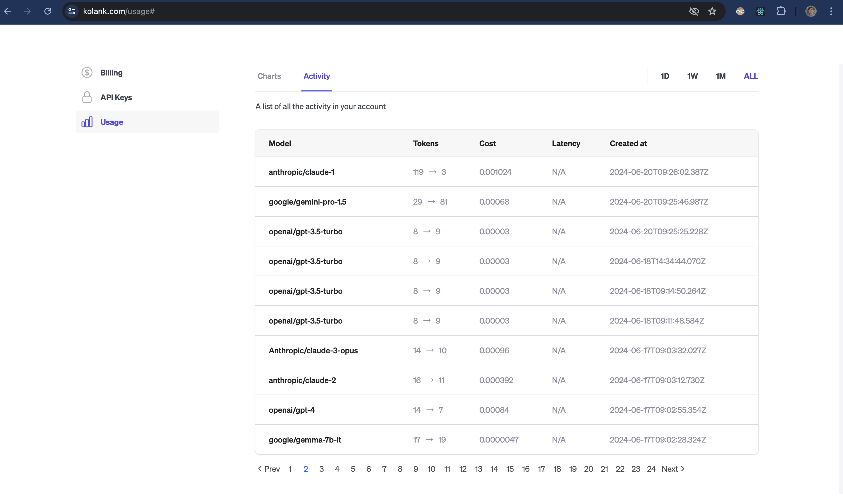Click the eye-slash tracking protection icon

pos(694,11)
